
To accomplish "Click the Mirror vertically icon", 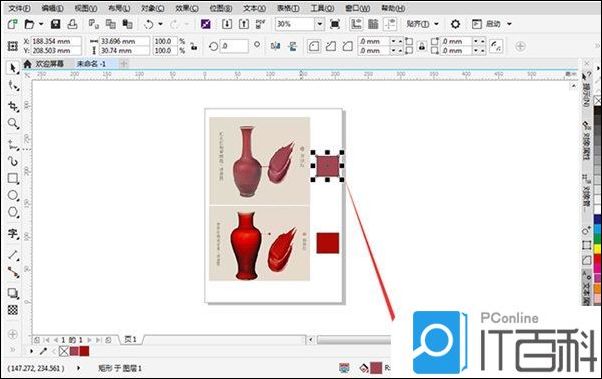I will coord(293,46).
